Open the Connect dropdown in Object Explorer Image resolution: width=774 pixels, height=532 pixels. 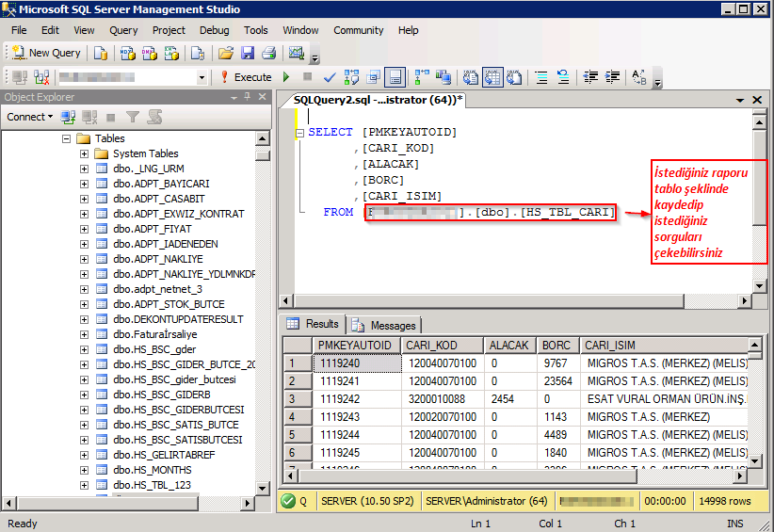tap(29, 117)
